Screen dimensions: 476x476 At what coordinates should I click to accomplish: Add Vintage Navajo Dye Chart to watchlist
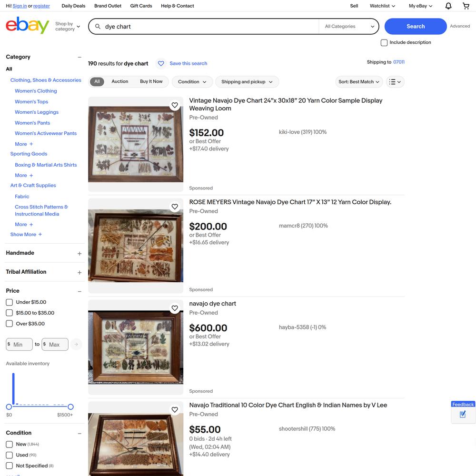(x=175, y=105)
